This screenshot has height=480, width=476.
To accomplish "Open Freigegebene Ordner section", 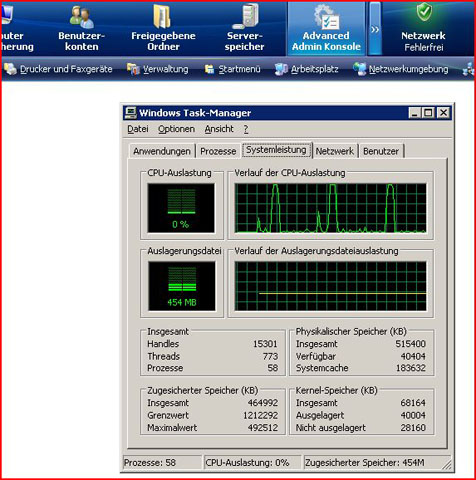I will coord(163,28).
